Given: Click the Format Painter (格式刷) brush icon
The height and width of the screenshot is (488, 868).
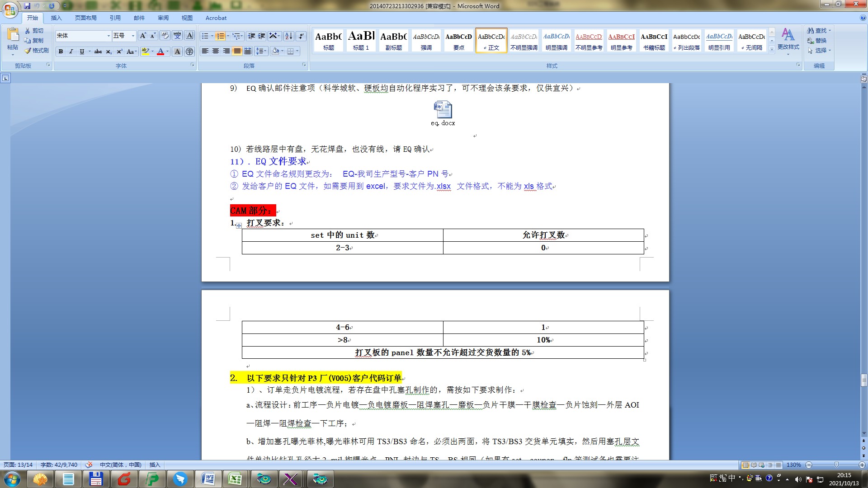Looking at the screenshot, I should 28,51.
